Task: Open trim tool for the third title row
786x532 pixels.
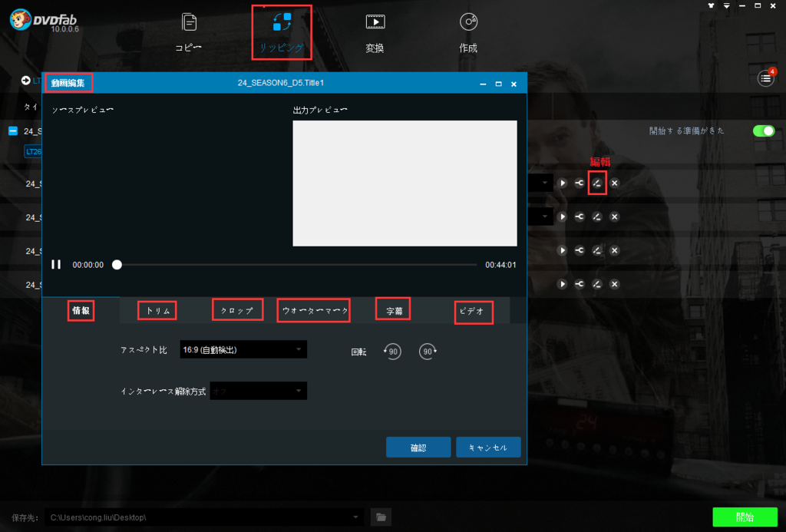Action: (580, 250)
